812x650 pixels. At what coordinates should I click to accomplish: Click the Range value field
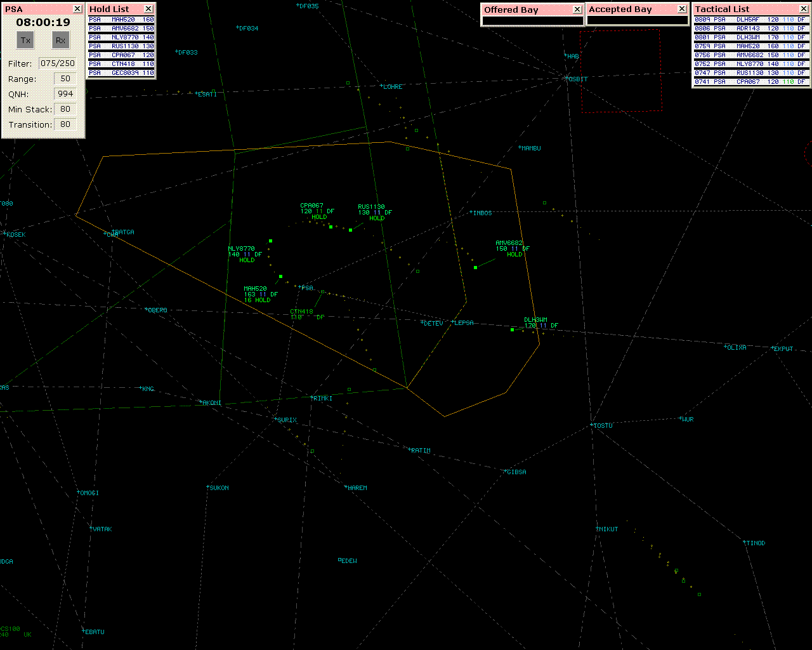pyautogui.click(x=65, y=79)
